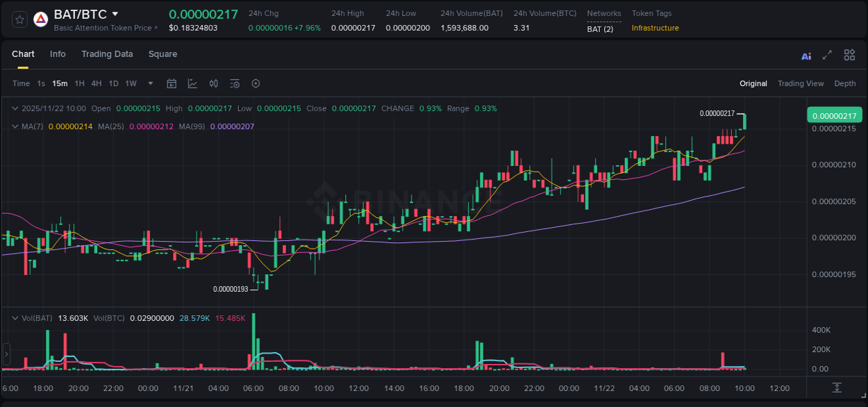The width and height of the screenshot is (868, 407).
Task: Collapse the main candlestick info row
Action: click(x=15, y=108)
